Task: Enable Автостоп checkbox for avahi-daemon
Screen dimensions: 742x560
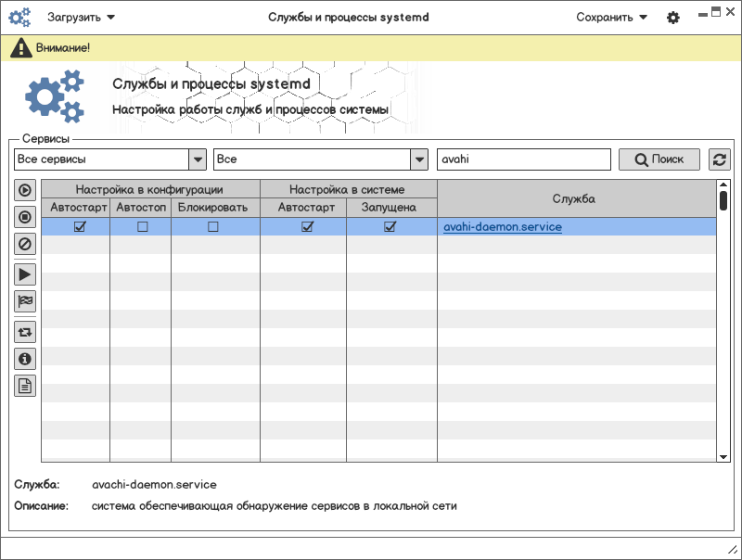Action: pyautogui.click(x=142, y=227)
